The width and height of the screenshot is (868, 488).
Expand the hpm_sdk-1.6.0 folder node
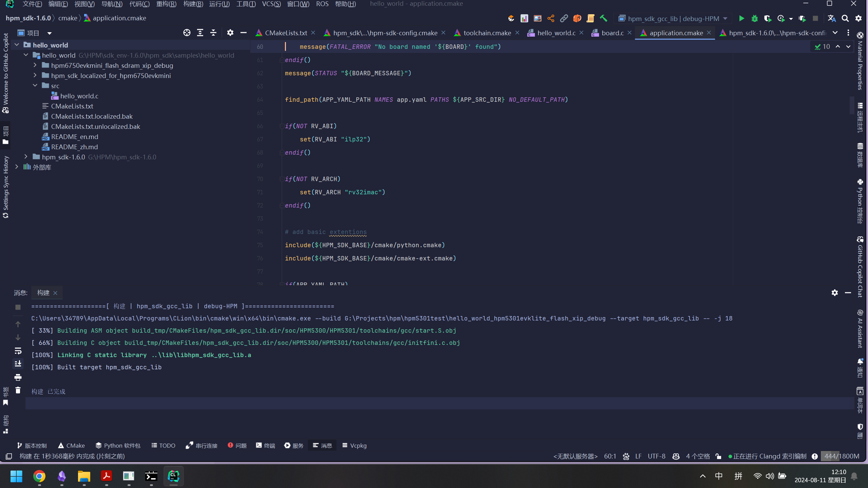coord(26,157)
